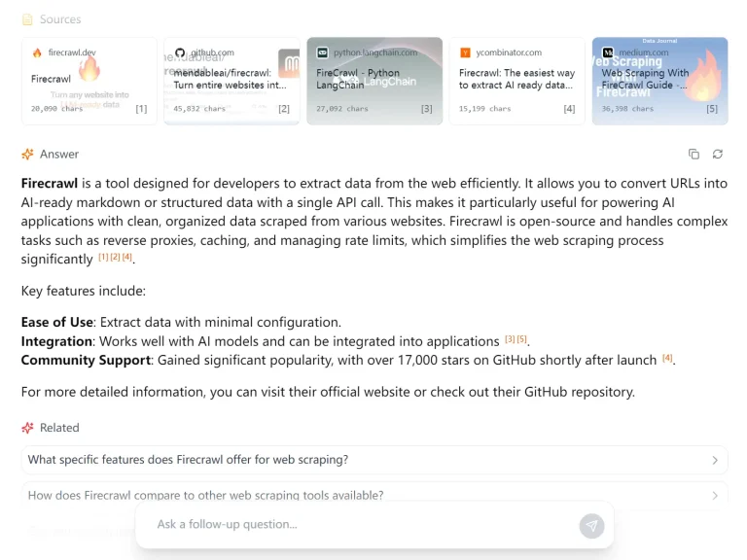Select 'How does Firecrawl compare to other' question

[x=206, y=495]
